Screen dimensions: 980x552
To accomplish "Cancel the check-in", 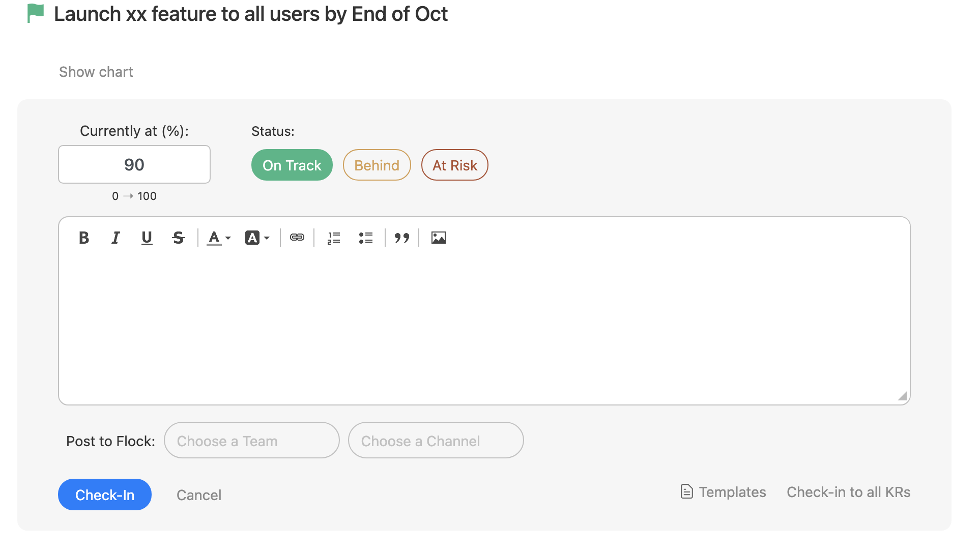I will tap(199, 495).
